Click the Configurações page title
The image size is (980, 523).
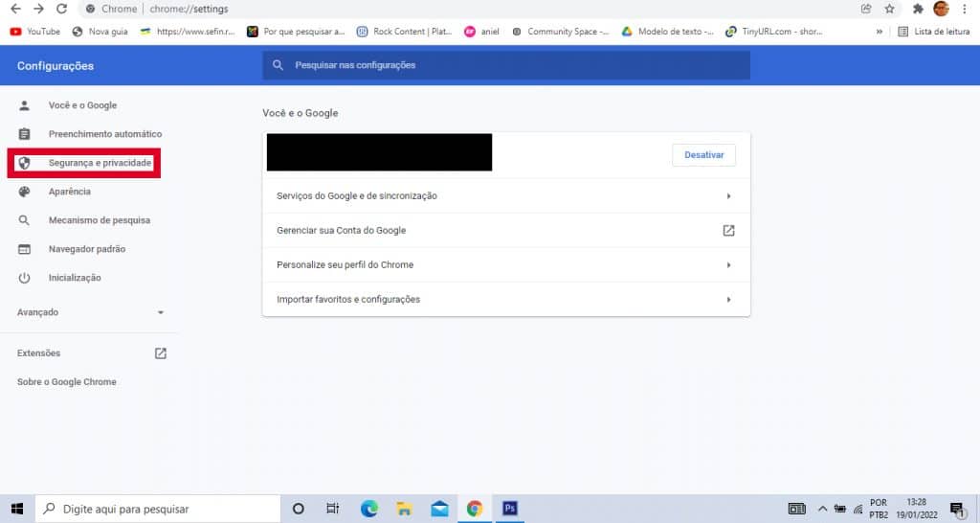[x=56, y=66]
